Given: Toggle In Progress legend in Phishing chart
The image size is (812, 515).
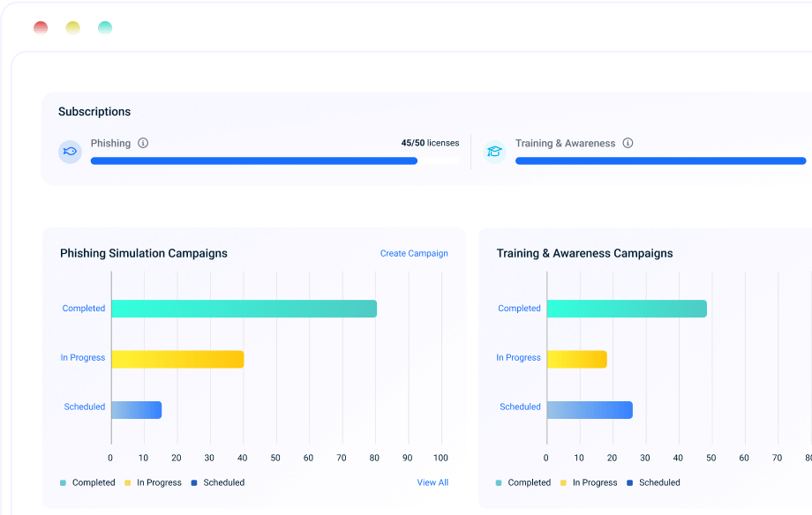Looking at the screenshot, I should pos(153,483).
